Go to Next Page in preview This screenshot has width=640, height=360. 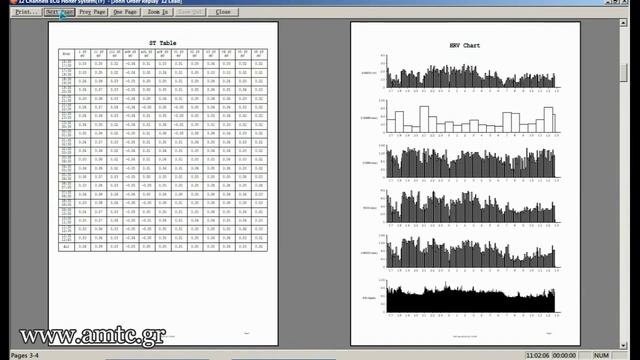[x=60, y=12]
